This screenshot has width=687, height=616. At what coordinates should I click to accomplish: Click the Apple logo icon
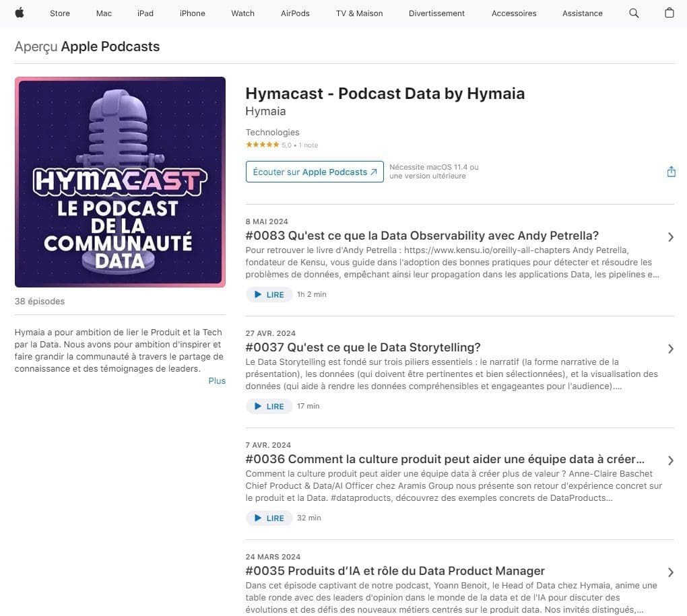(20, 13)
